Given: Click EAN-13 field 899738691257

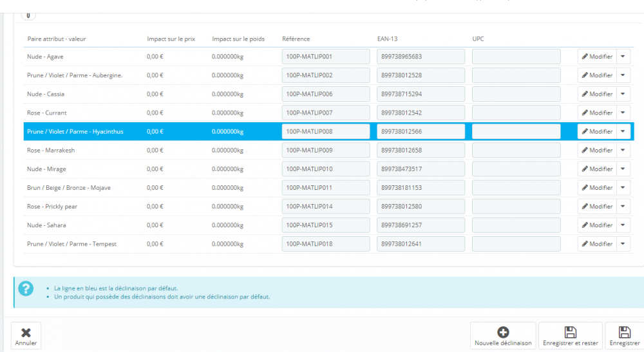Looking at the screenshot, I should point(421,225).
